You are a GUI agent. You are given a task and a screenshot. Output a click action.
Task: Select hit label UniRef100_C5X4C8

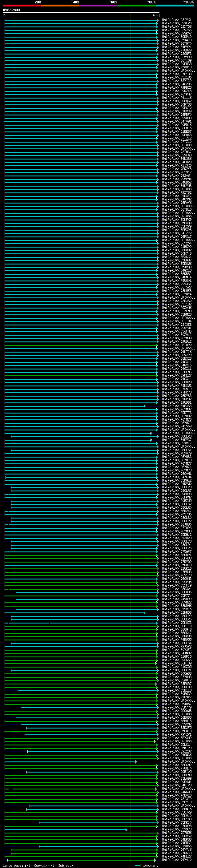point(176,40)
